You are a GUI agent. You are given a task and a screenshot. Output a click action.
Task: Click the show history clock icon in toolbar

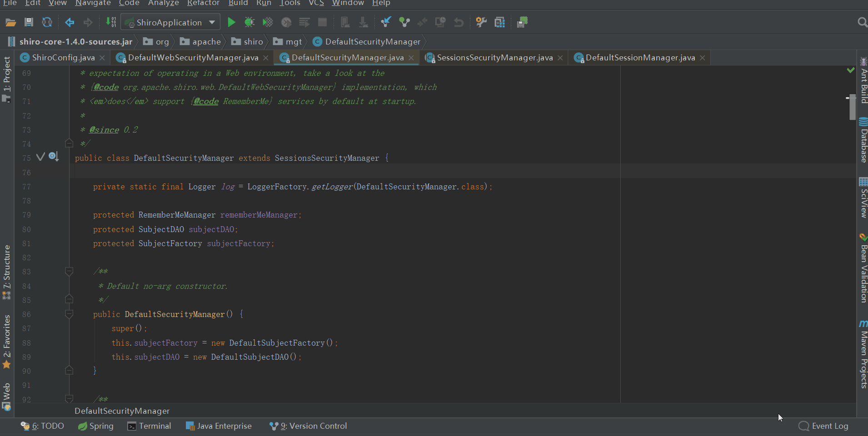(x=440, y=22)
